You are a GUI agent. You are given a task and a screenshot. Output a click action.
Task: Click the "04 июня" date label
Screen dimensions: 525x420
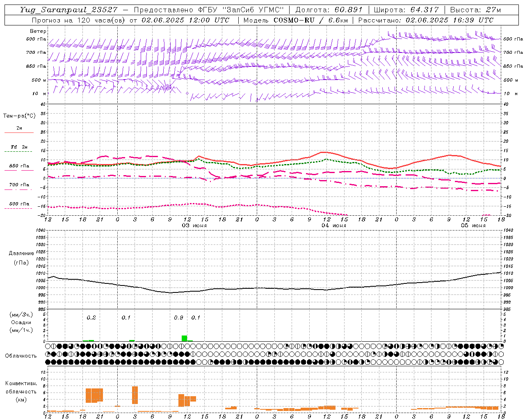click(333, 226)
